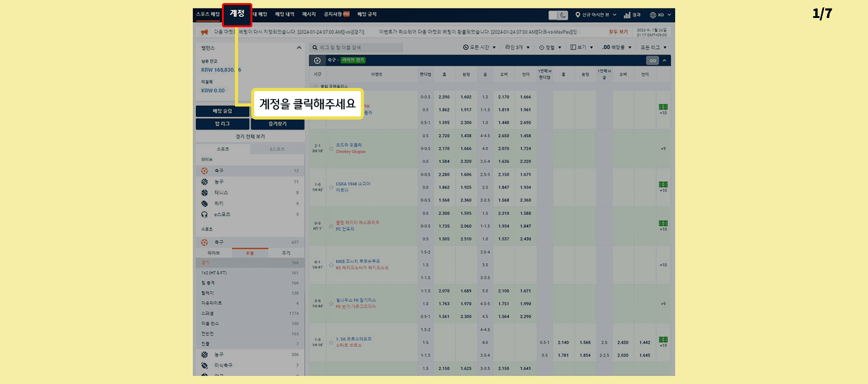Click the e스포츠 headphones icon

click(x=205, y=214)
